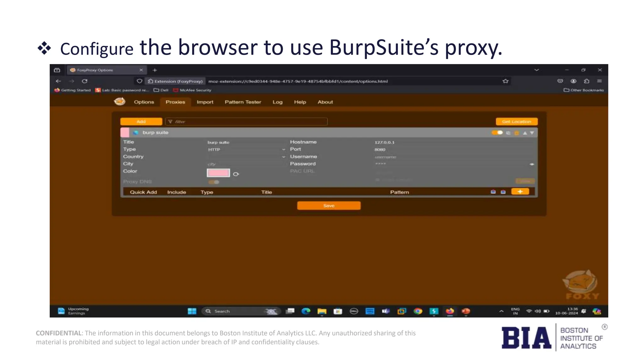Toggle the Proxy DNS switch

click(214, 182)
